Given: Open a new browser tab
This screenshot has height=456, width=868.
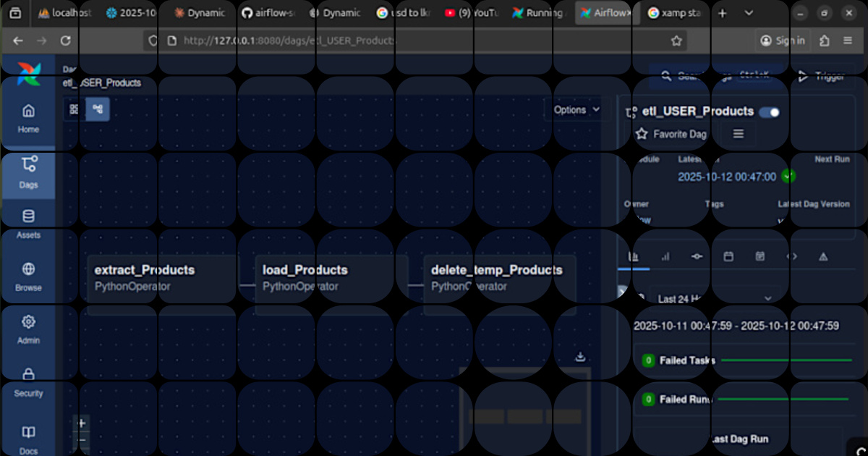Looking at the screenshot, I should click(722, 13).
